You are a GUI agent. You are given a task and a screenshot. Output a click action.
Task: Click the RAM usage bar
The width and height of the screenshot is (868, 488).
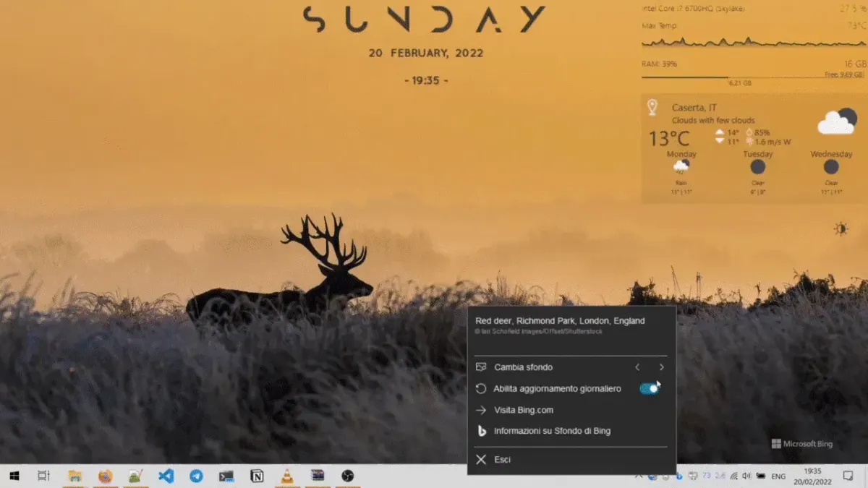click(752, 77)
